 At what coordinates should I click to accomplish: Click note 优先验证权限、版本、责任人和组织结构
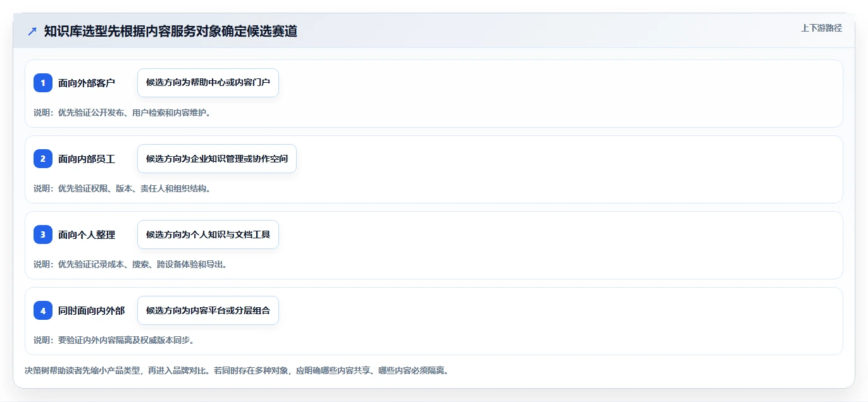pos(122,188)
